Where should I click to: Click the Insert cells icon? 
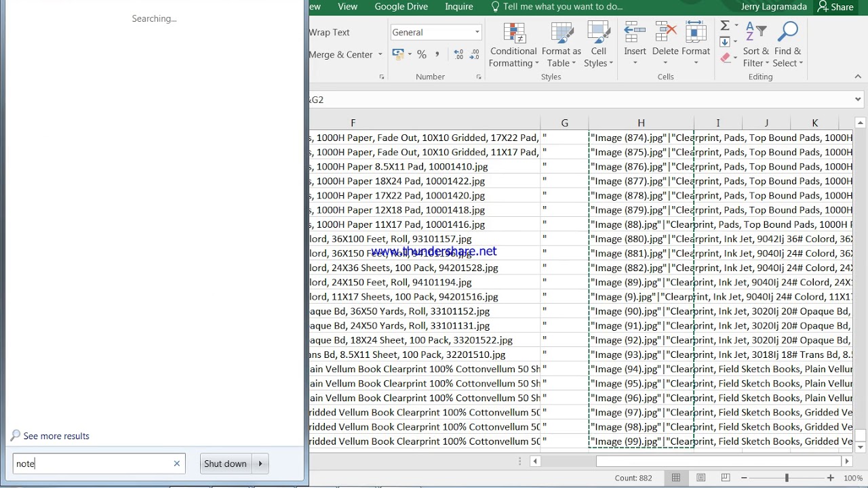point(635,33)
